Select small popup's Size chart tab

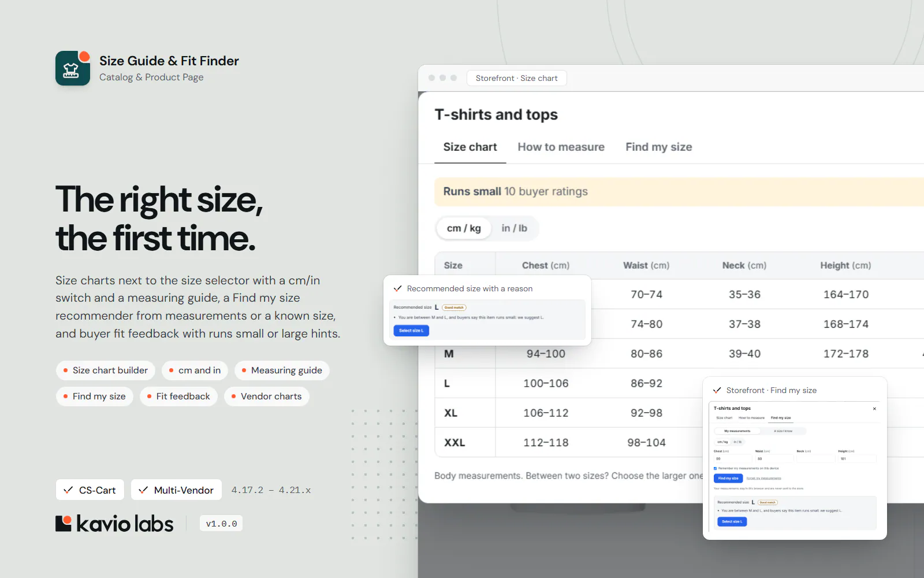tap(724, 418)
